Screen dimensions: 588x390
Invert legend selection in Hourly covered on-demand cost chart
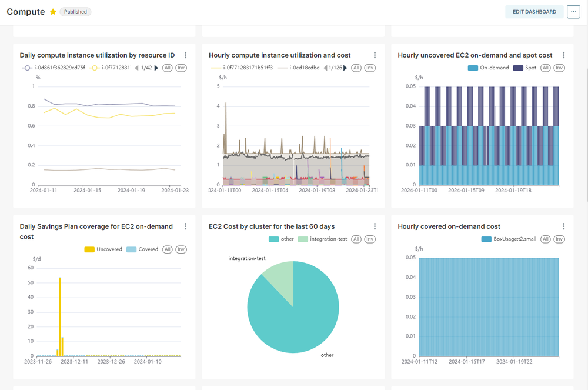coord(559,239)
